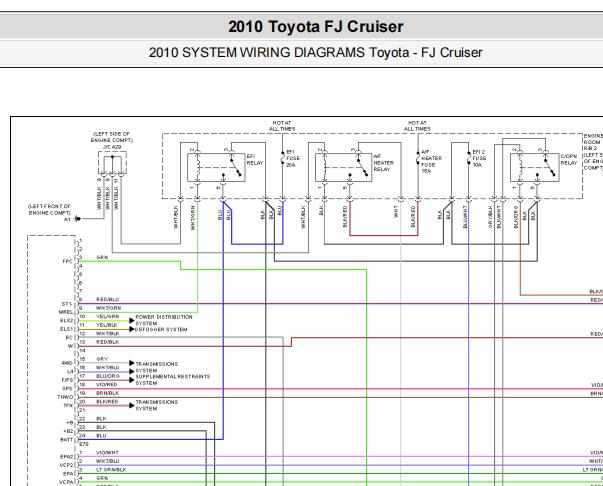Click the VCPA pin label

click(x=66, y=482)
